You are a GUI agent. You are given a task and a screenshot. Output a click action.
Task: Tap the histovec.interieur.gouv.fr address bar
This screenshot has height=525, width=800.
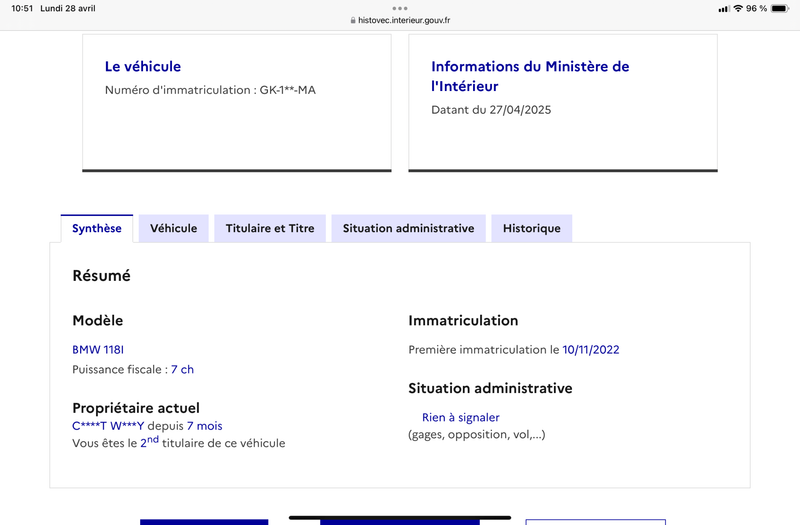click(x=403, y=20)
